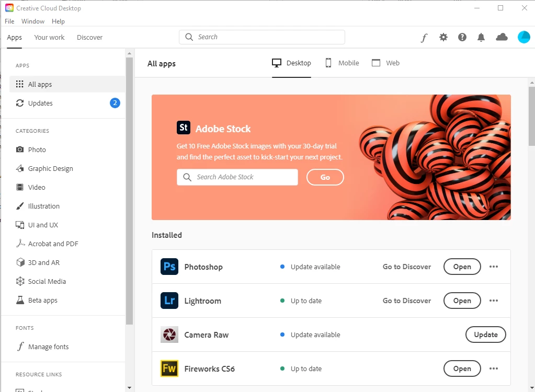The image size is (535, 392).
Task: Open notifications bell icon
Action: click(481, 37)
